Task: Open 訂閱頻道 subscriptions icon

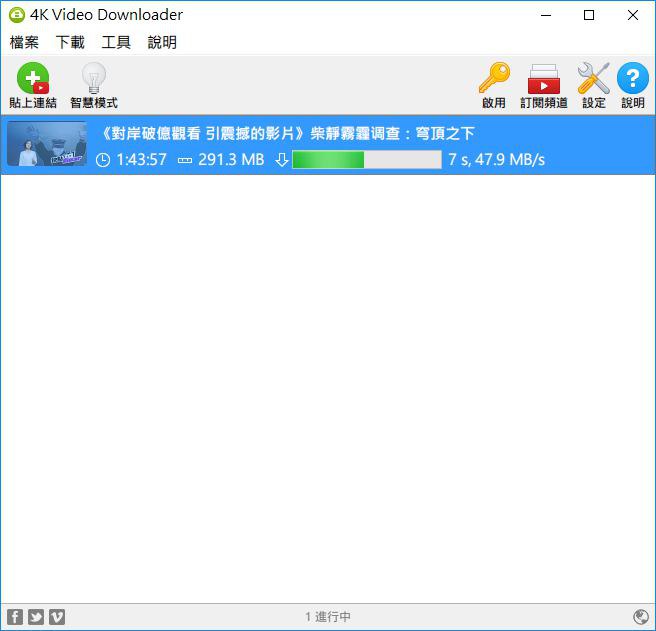Action: (543, 79)
